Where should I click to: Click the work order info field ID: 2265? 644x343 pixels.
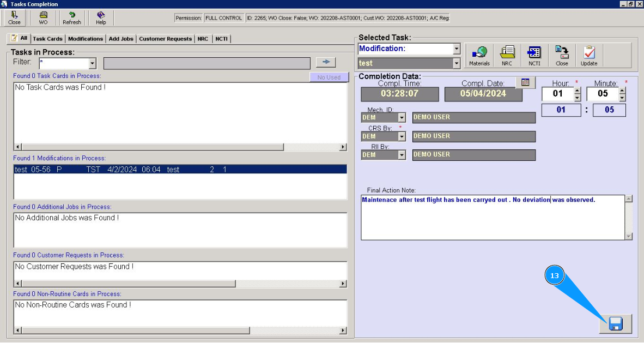pos(348,18)
